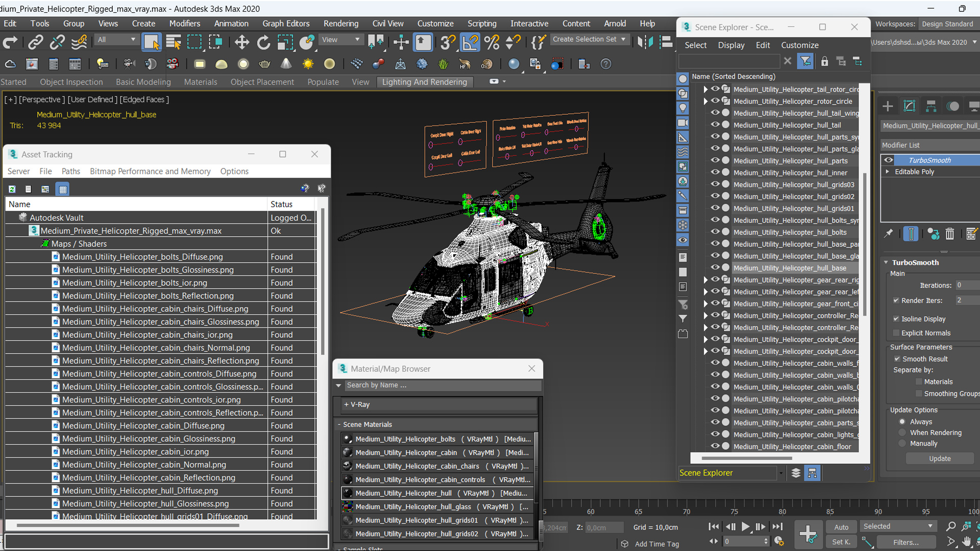This screenshot has height=551, width=980.
Task: Click the help question mark icon in toolbar
Action: point(606,64)
